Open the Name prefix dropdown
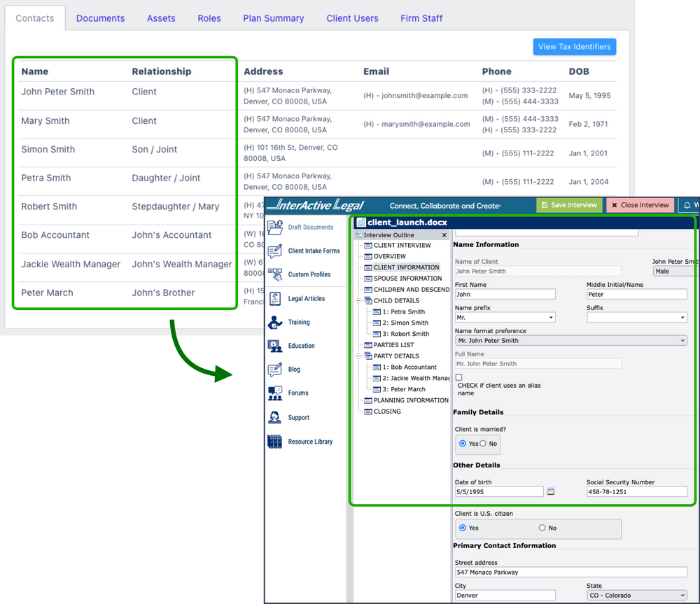 point(505,317)
